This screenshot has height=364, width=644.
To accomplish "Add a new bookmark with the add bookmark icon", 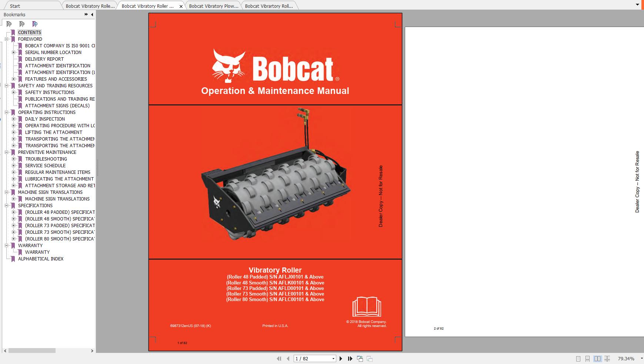I will tap(21, 24).
